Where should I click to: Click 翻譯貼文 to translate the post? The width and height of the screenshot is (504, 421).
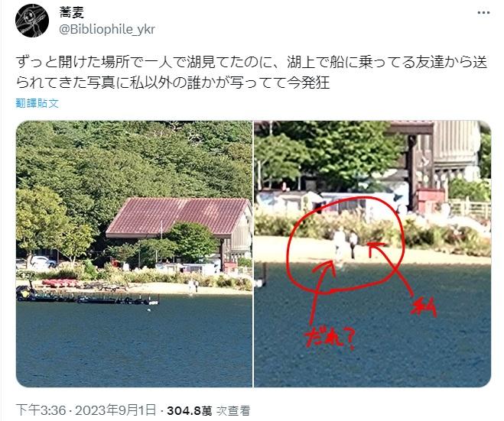pos(37,103)
